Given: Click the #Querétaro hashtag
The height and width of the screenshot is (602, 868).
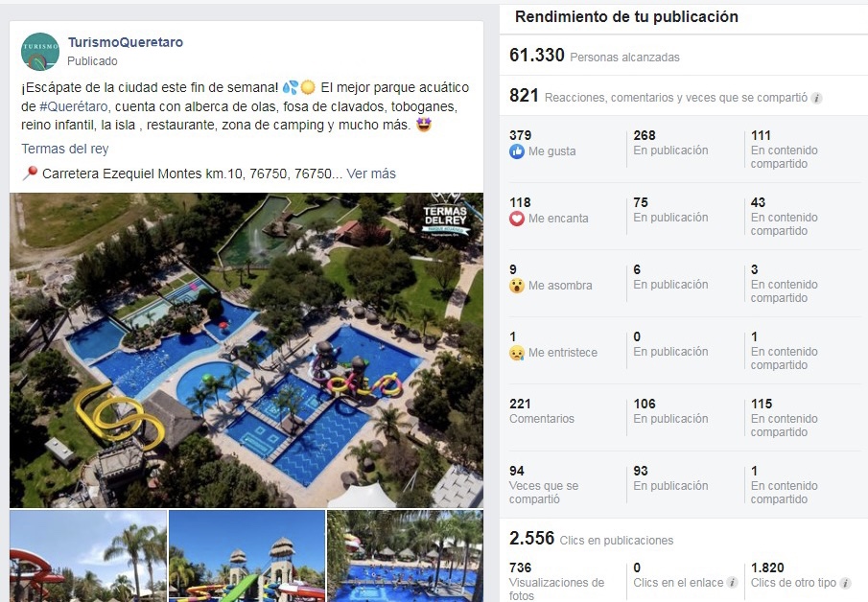Looking at the screenshot, I should (x=74, y=106).
